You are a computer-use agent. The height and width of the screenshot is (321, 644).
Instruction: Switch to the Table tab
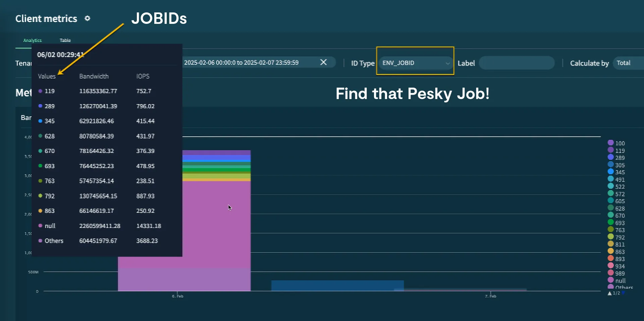click(x=65, y=40)
